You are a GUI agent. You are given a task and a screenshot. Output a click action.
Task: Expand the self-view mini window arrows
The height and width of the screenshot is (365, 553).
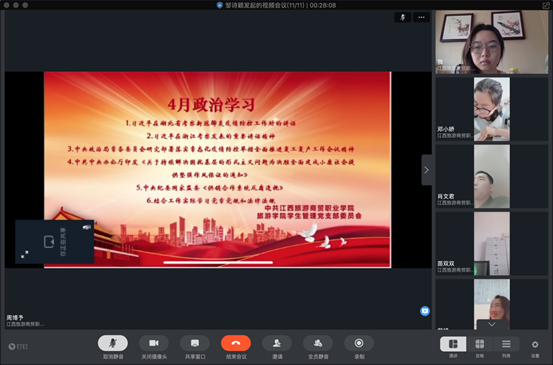pyautogui.click(x=25, y=254)
